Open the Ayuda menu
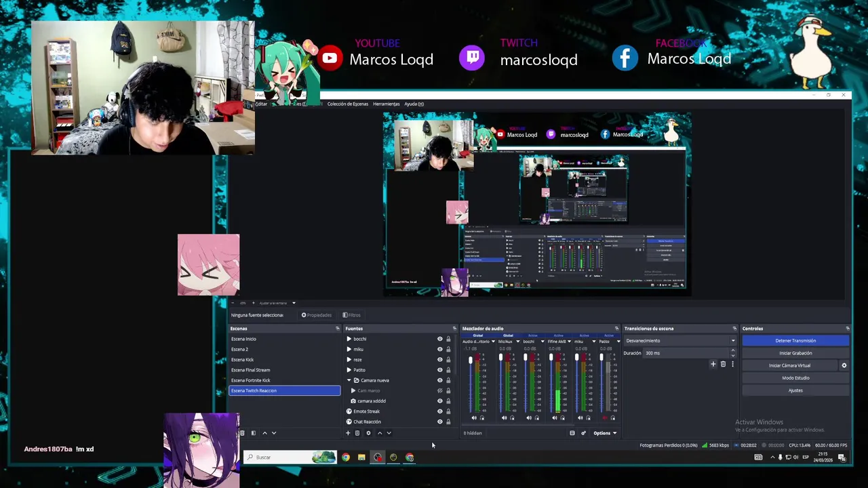 pos(414,104)
